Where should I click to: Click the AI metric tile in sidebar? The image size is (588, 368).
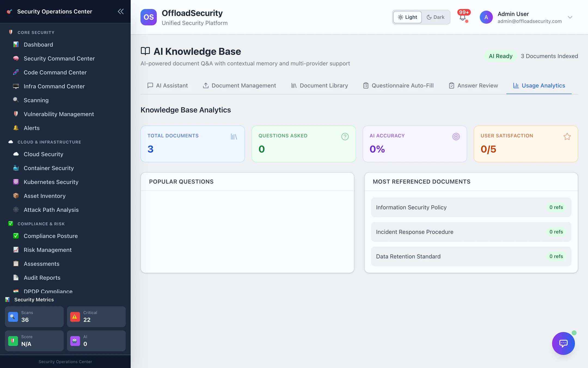click(96, 341)
